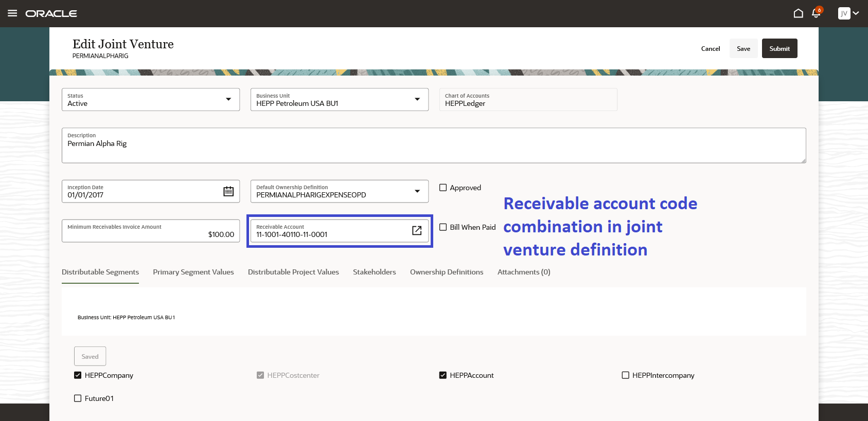Click the Submit button

click(779, 48)
